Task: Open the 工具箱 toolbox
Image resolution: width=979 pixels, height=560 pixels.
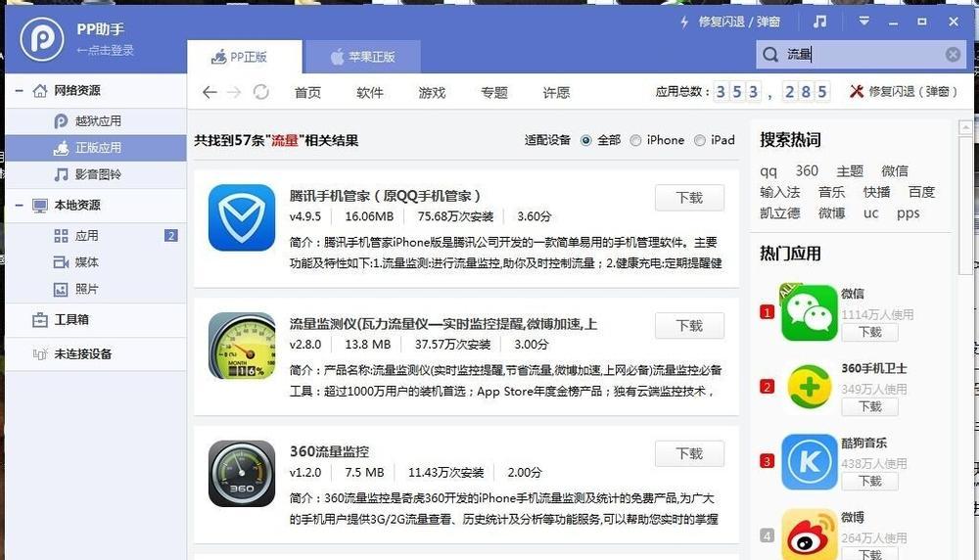Action: 96,319
